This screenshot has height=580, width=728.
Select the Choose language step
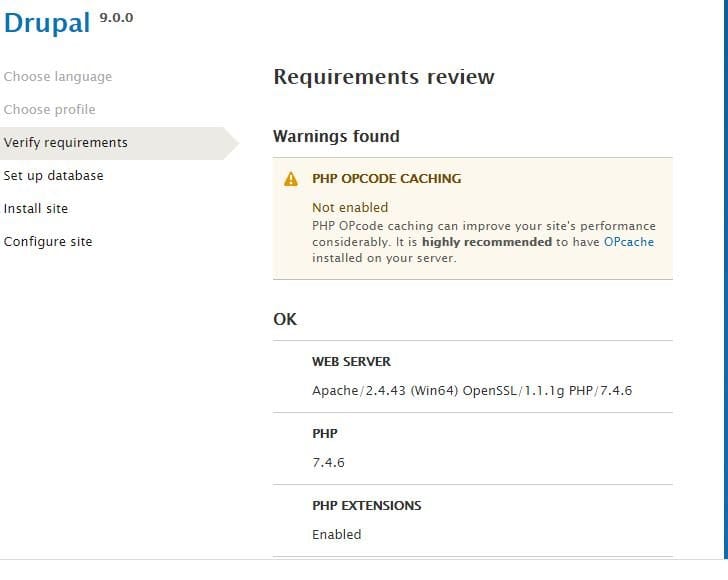tap(58, 77)
